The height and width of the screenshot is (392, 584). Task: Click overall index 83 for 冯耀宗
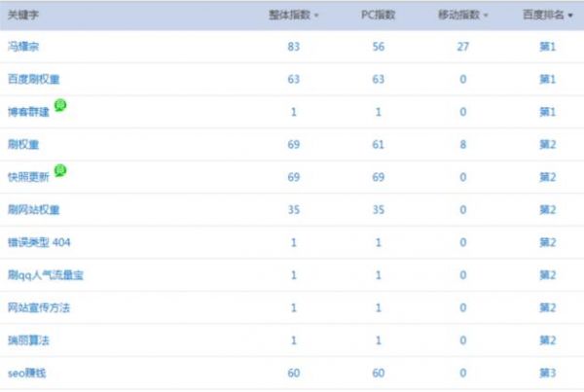click(x=293, y=47)
